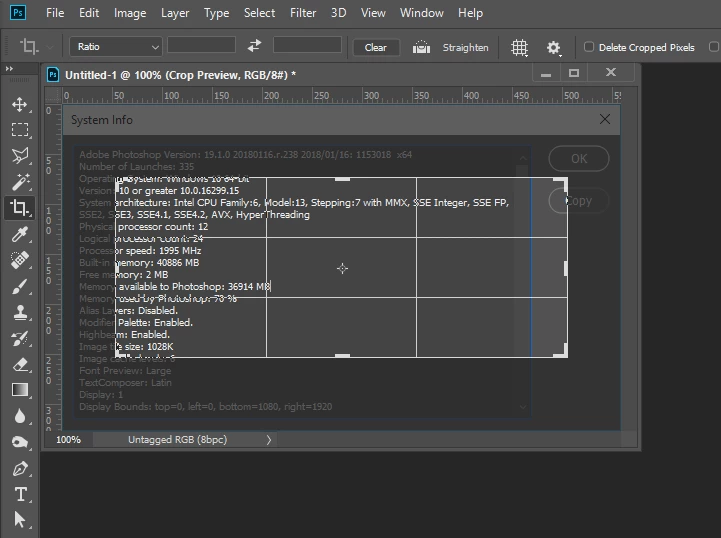Open the Help menu
Viewport: 721px width, 538px height.
470,13
